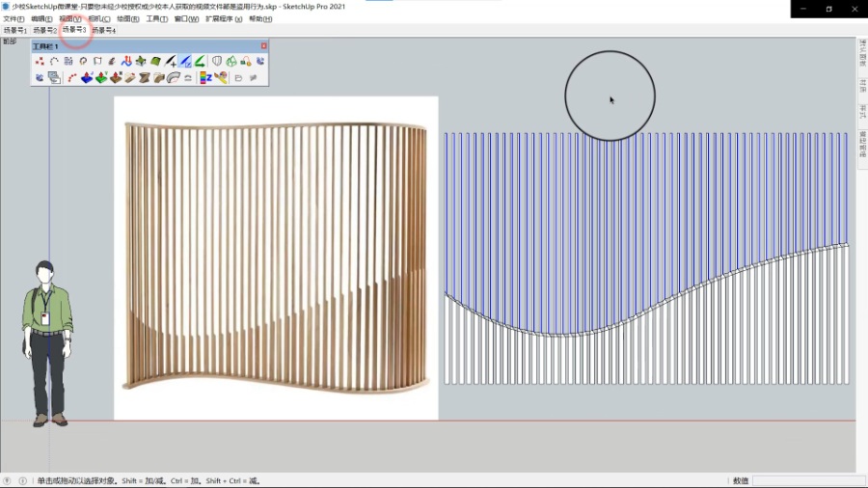
Task: Click green surface with red arrow icon
Action: pos(101,78)
